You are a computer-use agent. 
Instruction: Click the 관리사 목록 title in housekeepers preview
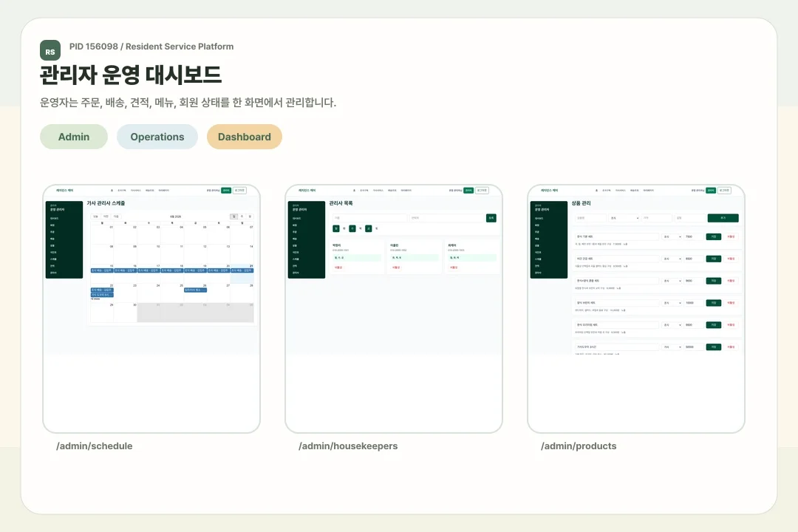[341, 203]
